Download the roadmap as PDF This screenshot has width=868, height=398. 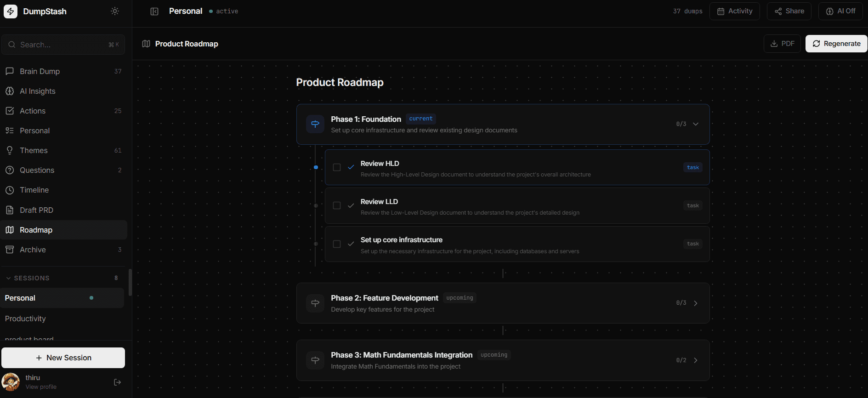click(782, 44)
